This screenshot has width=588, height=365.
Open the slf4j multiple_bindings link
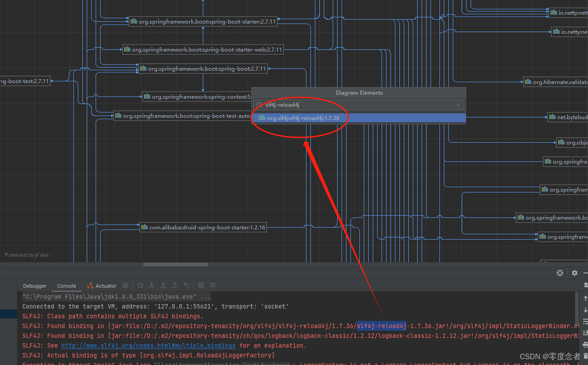[149, 345]
